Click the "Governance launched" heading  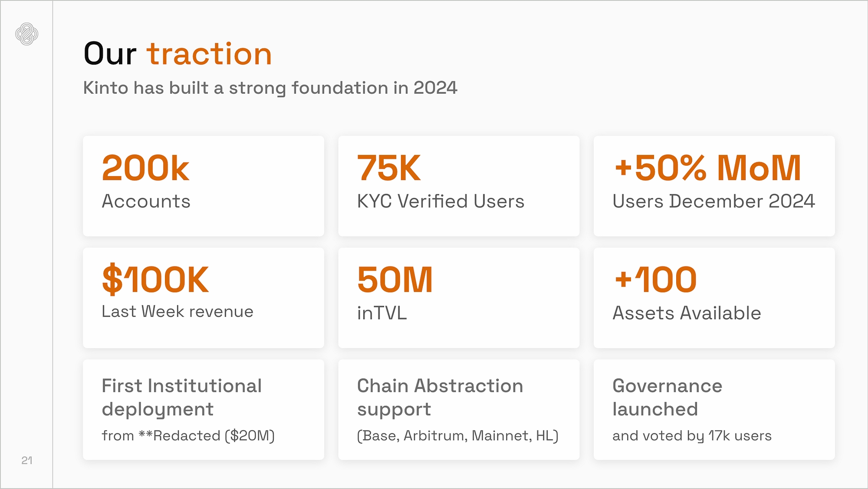click(x=667, y=397)
